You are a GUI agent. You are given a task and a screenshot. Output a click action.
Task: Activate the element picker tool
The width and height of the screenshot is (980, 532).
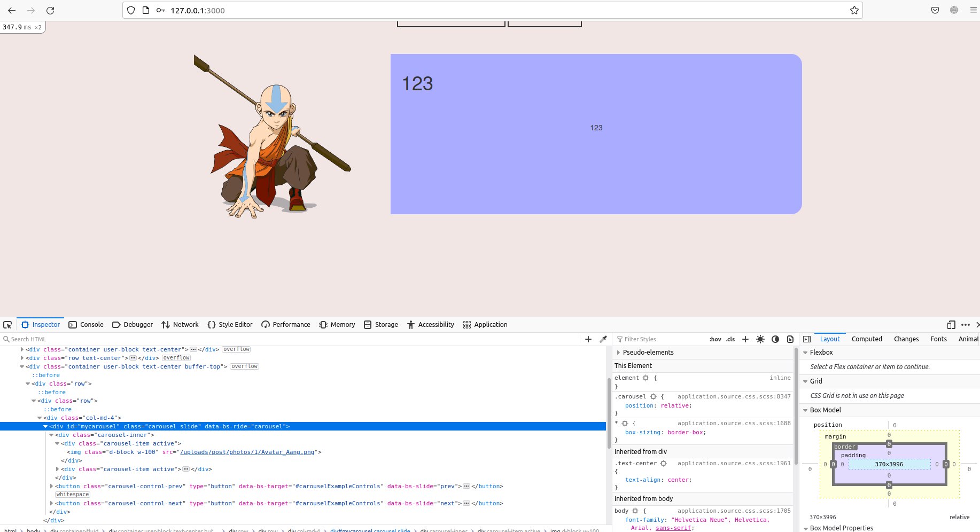(7, 325)
